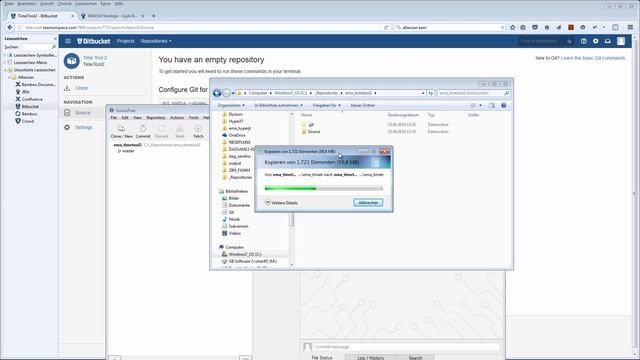The width and height of the screenshot is (640, 360).
Task: Open the Bitbucket administration gear icon
Action: click(x=596, y=41)
